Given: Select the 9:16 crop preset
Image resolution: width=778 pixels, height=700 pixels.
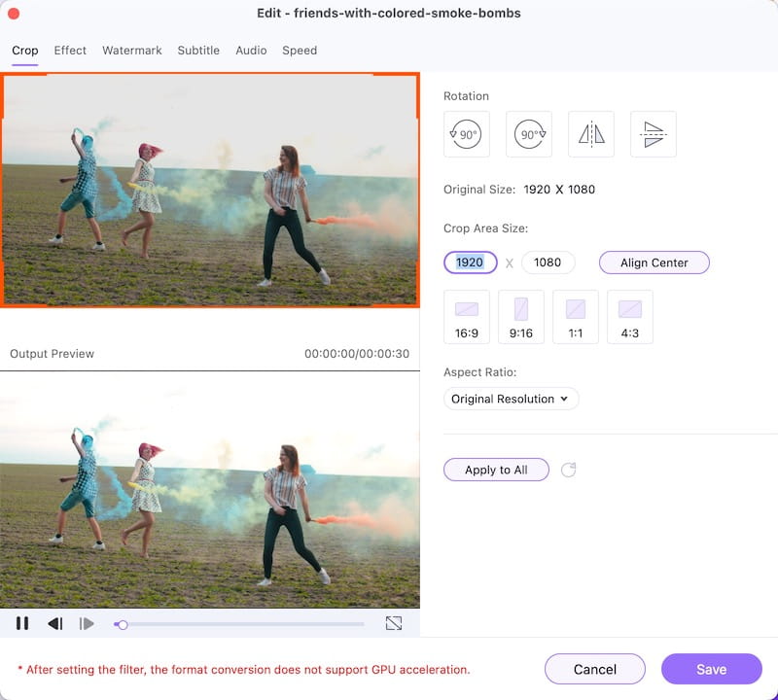Looking at the screenshot, I should click(521, 317).
